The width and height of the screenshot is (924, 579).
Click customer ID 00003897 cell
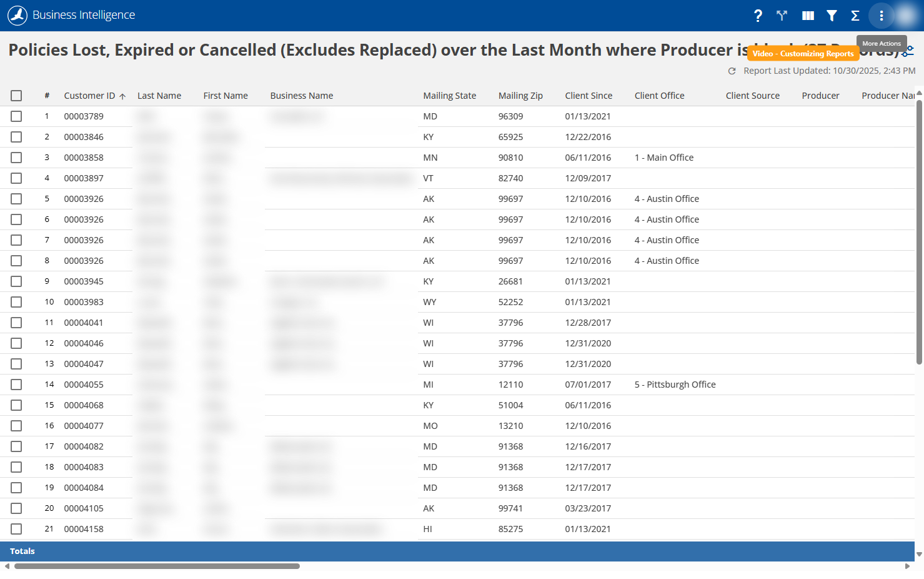(84, 178)
